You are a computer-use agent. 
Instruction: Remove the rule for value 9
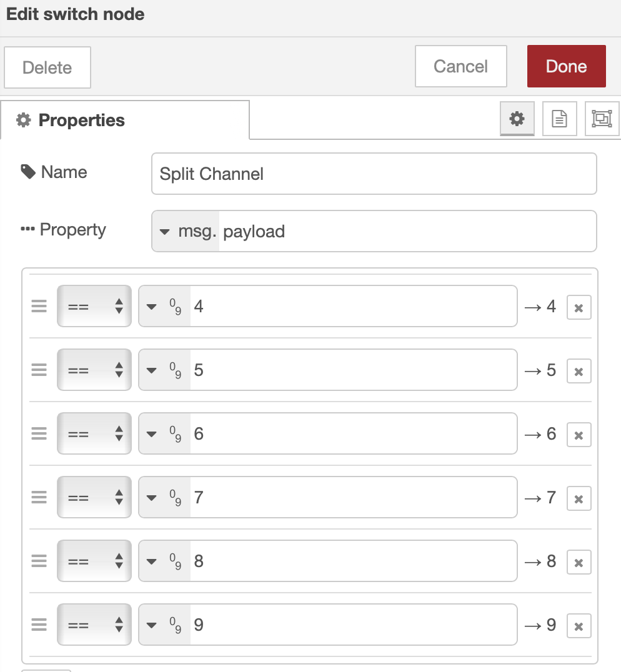[579, 626]
